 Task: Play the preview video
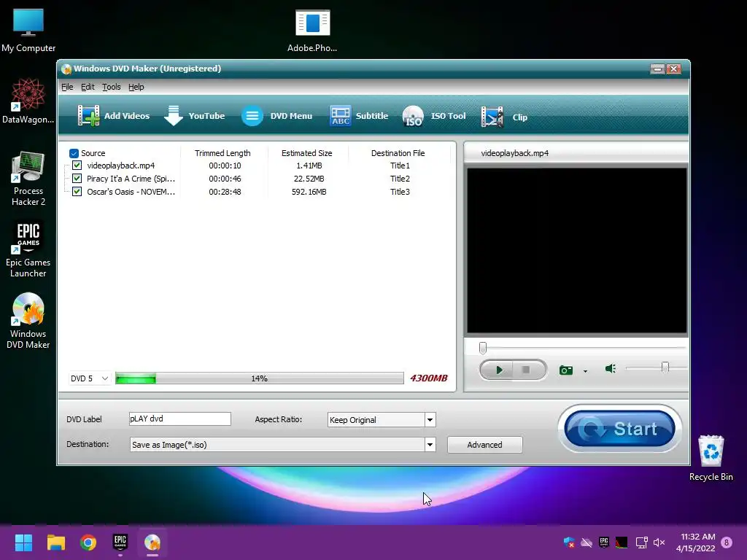tap(498, 370)
